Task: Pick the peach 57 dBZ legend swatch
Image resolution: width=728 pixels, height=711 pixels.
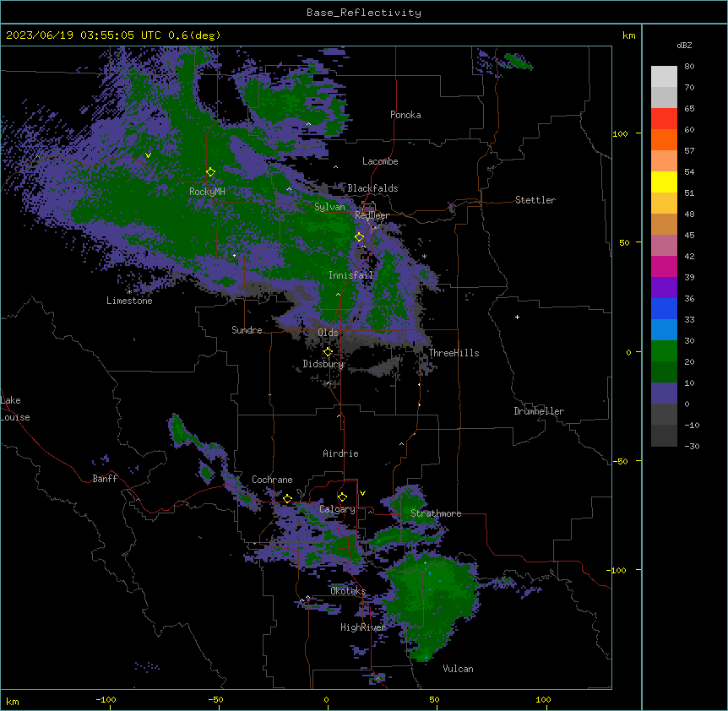Action: [664, 161]
